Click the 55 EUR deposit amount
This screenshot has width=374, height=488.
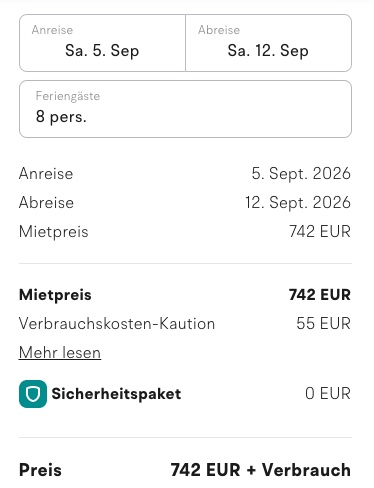[323, 324]
